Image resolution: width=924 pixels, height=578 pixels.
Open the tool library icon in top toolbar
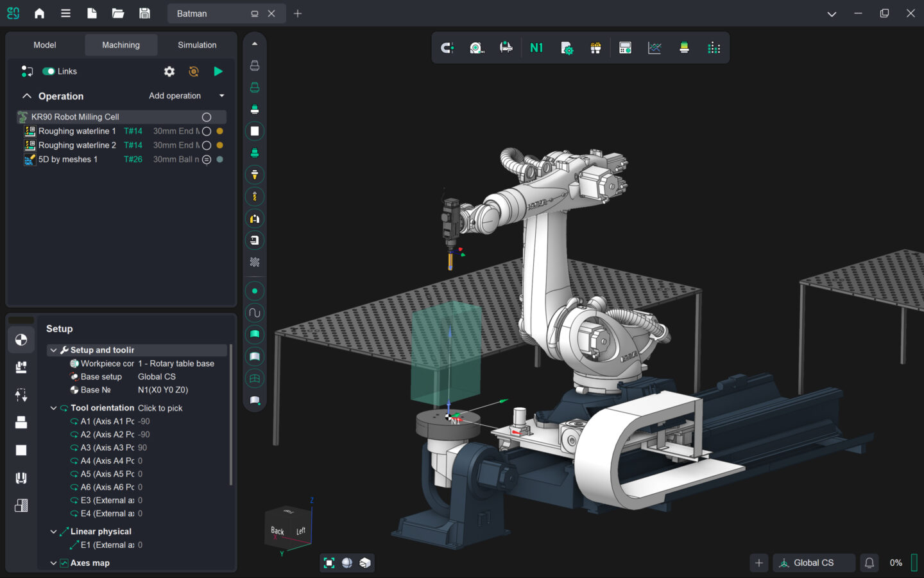coord(595,47)
